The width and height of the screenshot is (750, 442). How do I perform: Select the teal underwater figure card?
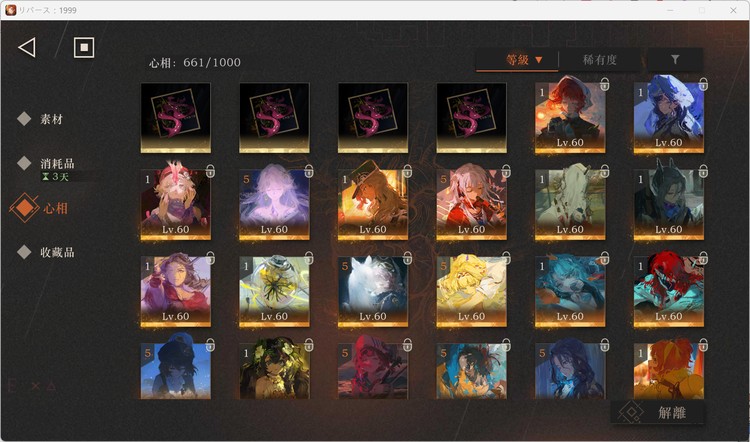click(570, 292)
